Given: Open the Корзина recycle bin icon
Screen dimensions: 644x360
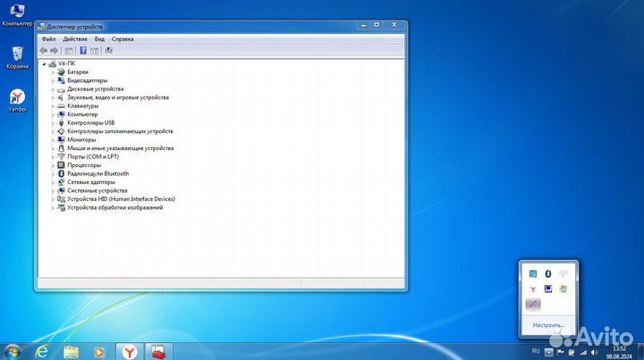Looking at the screenshot, I should point(17,58).
